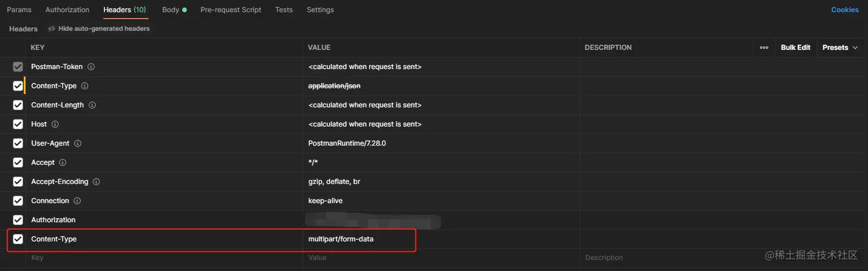
Task: Open the Authorization tab
Action: (x=67, y=10)
